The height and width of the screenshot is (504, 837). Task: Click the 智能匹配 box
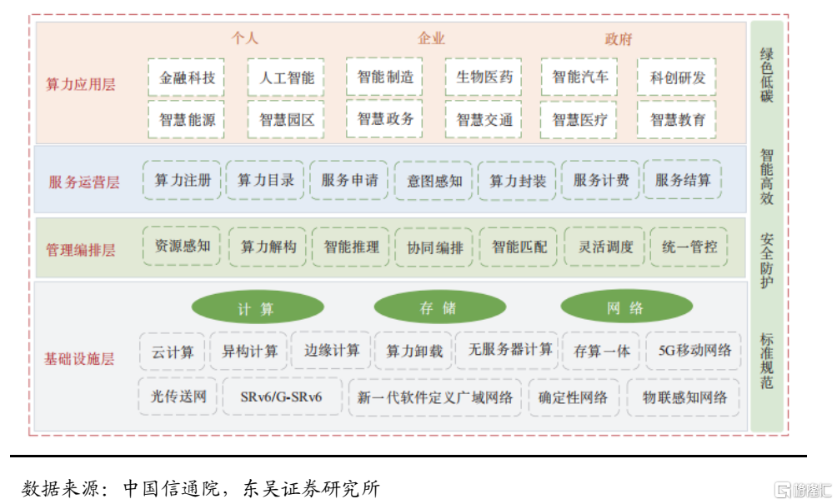tap(519, 247)
